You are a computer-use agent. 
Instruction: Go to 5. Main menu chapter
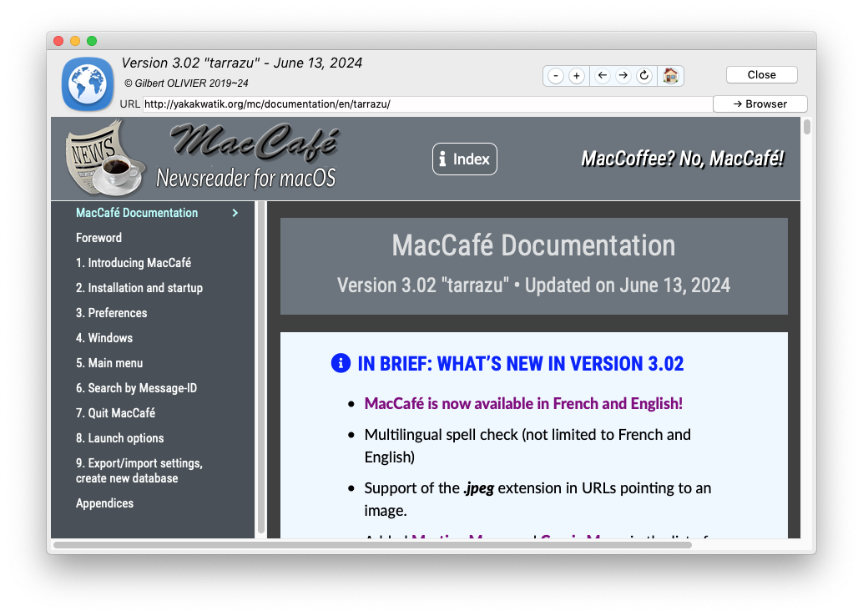(109, 363)
